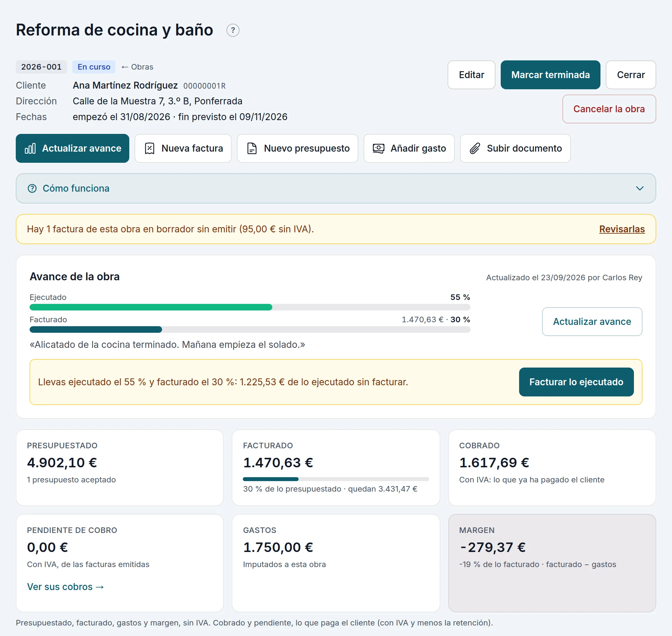
Task: Click the Cerrar button
Action: (631, 75)
